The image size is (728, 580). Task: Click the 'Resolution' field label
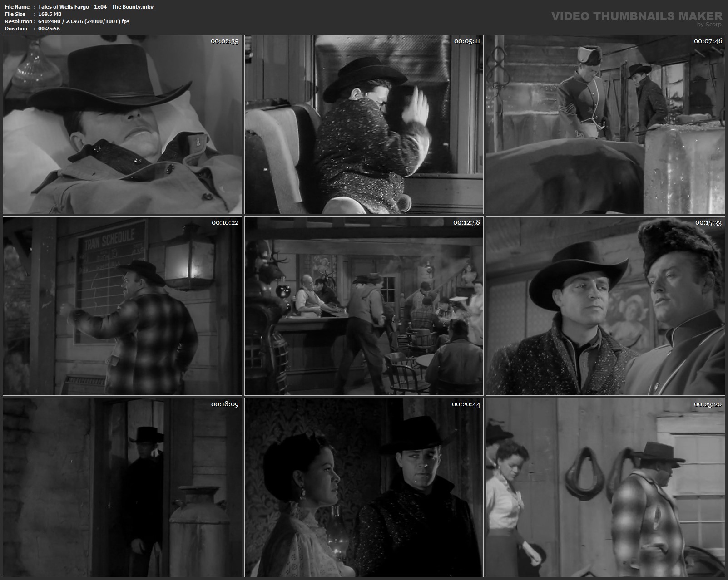(18, 21)
